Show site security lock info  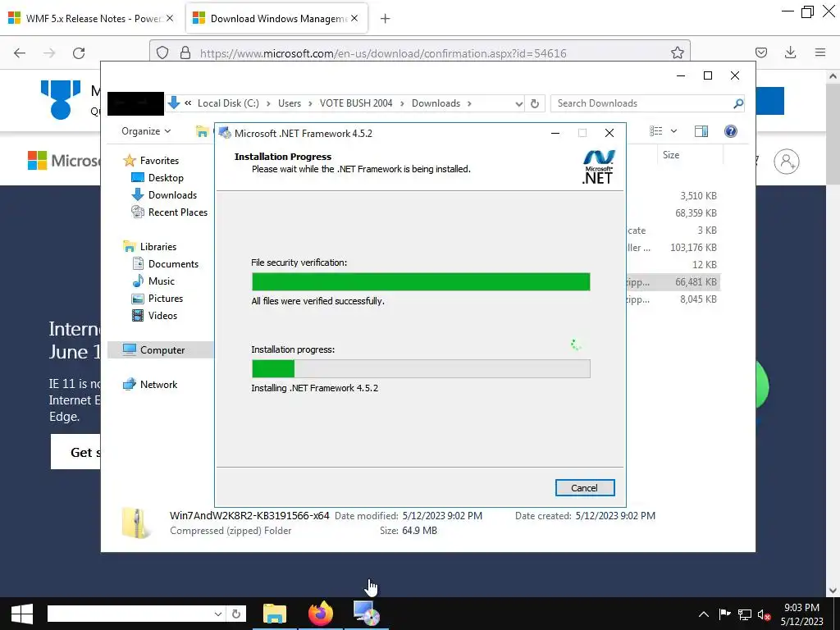185,52
